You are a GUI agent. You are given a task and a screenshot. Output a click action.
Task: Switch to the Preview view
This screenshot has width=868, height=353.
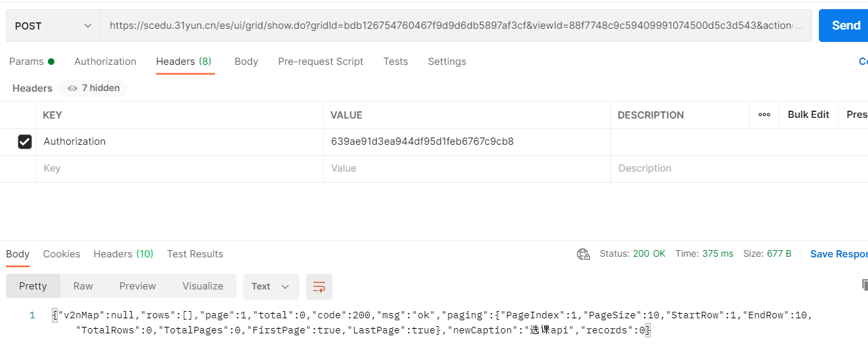(x=138, y=286)
